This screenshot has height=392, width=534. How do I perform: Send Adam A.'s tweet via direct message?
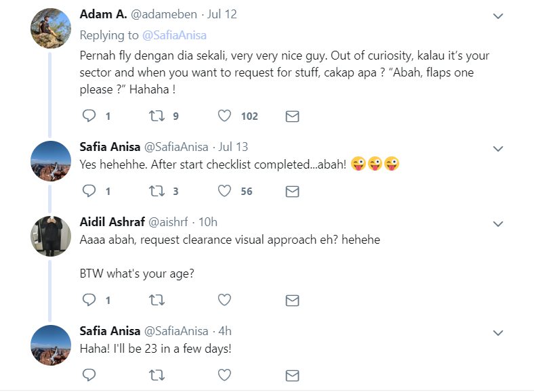[292, 116]
